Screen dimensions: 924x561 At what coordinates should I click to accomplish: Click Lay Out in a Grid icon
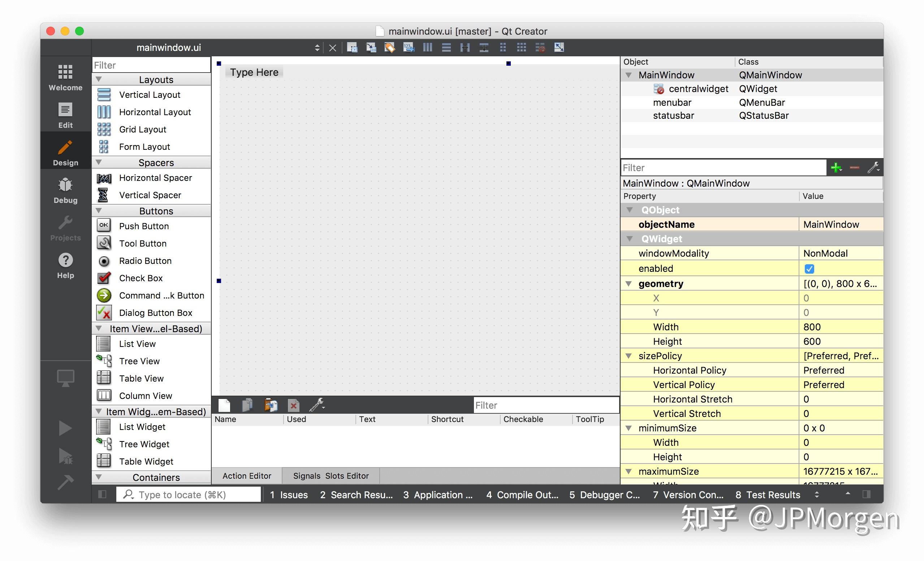click(521, 48)
